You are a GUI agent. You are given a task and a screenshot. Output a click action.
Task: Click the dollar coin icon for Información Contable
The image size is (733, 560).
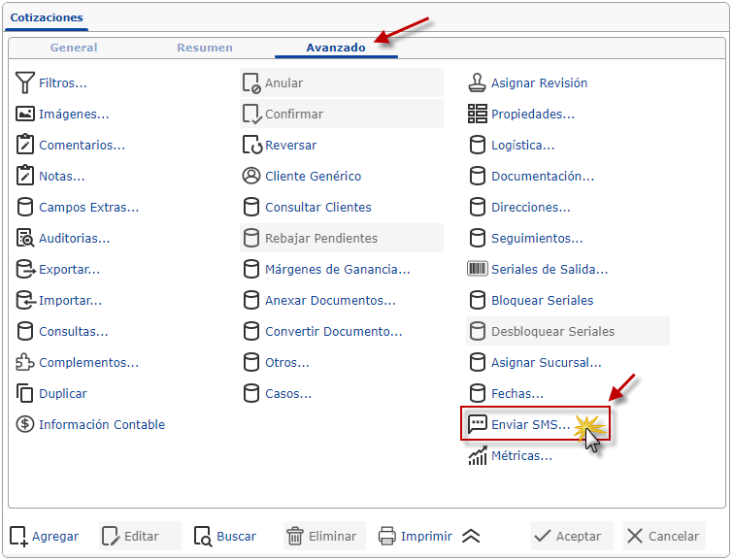(x=25, y=424)
